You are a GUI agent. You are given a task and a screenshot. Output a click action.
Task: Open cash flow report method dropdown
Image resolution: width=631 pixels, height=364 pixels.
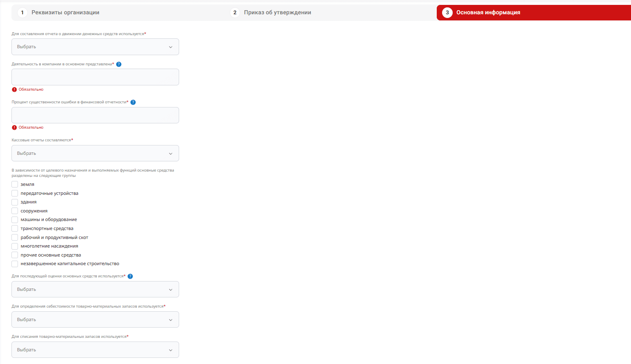click(95, 47)
